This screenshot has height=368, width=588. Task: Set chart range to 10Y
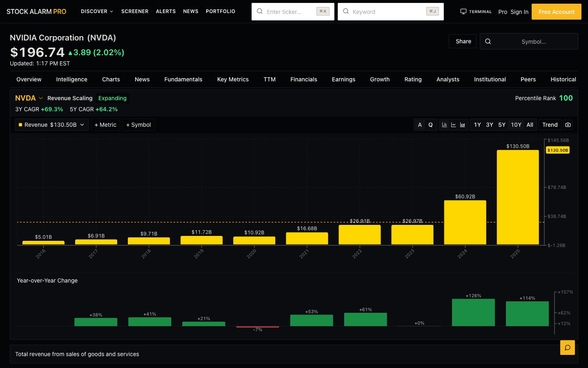coord(516,125)
